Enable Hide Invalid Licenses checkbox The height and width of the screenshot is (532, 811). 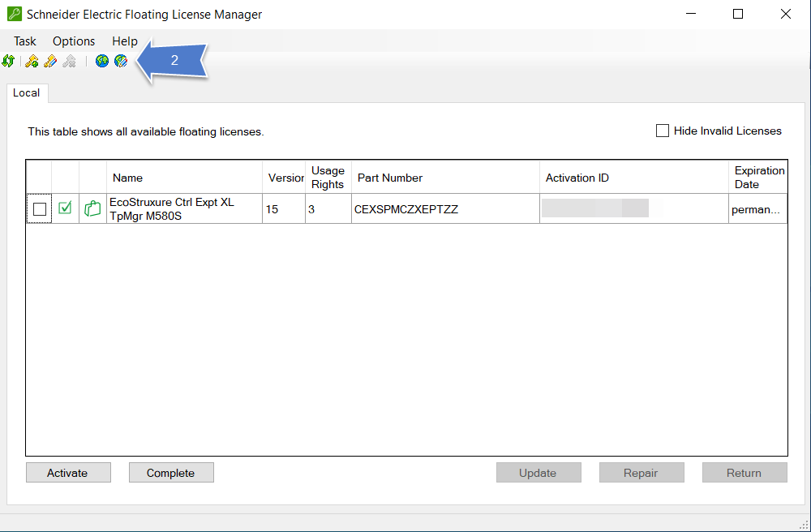[662, 131]
